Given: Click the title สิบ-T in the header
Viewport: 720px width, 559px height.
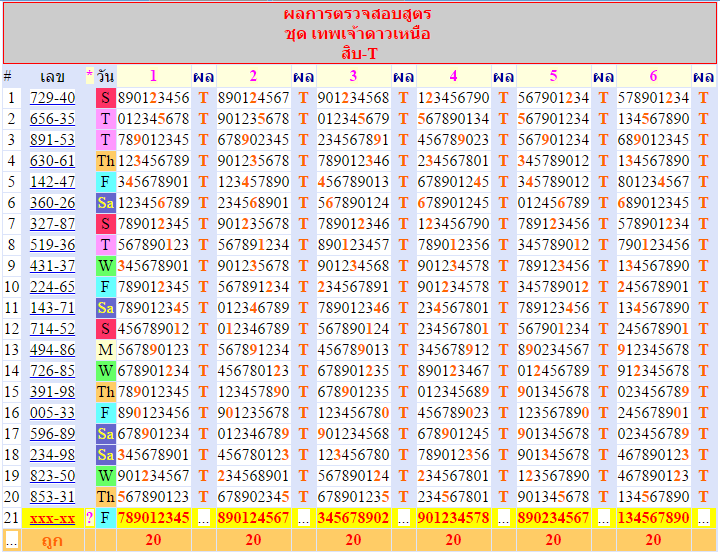Looking at the screenshot, I should pos(360,54).
